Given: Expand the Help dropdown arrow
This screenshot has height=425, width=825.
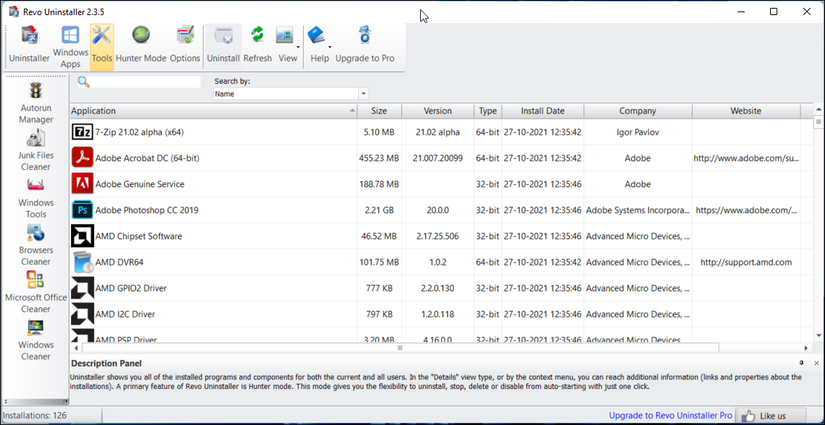Looking at the screenshot, I should click(x=330, y=46).
